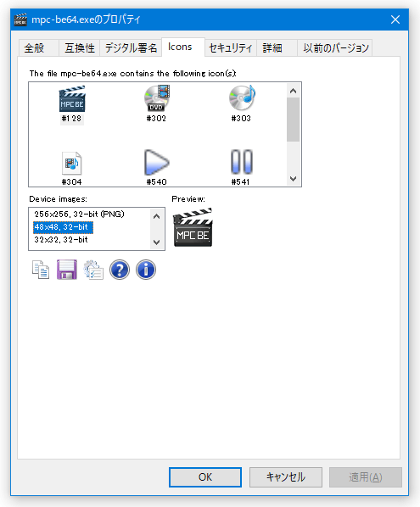
Task: Select 256x256, 32-bit (PNG) device image
Action: 79,214
